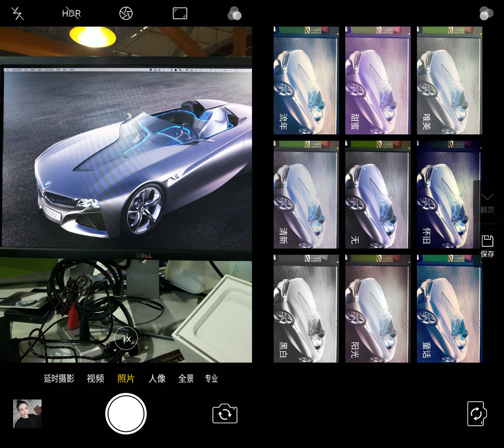Open the aspect ratio frame icon
Image resolution: width=504 pixels, height=448 pixels.
click(x=180, y=14)
